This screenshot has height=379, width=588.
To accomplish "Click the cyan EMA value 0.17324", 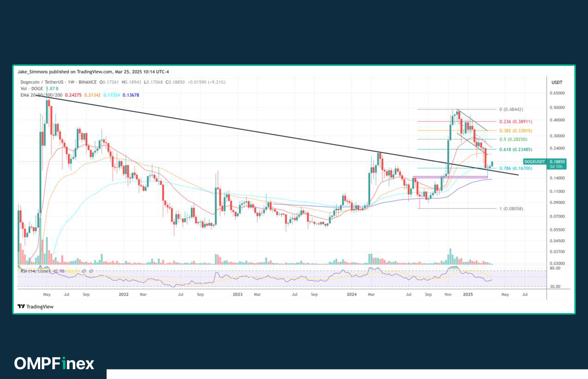I will pyautogui.click(x=112, y=95).
